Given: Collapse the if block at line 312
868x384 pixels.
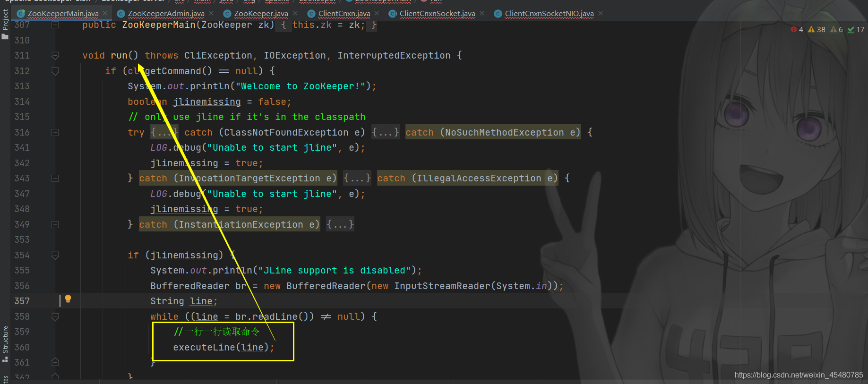Looking at the screenshot, I should click(55, 71).
